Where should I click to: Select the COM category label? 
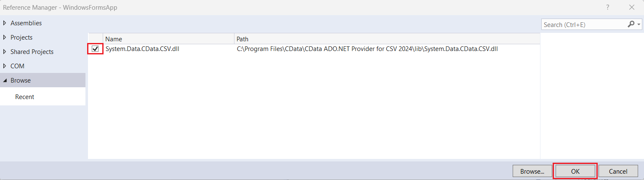click(18, 66)
